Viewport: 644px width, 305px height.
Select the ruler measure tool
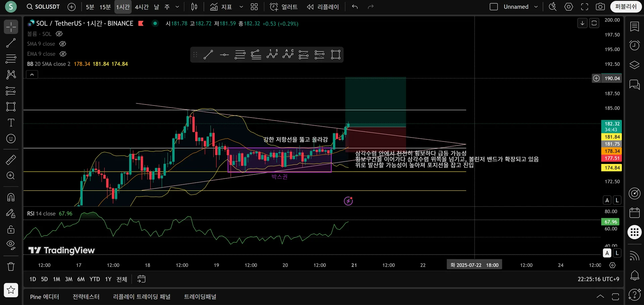coord(11,160)
